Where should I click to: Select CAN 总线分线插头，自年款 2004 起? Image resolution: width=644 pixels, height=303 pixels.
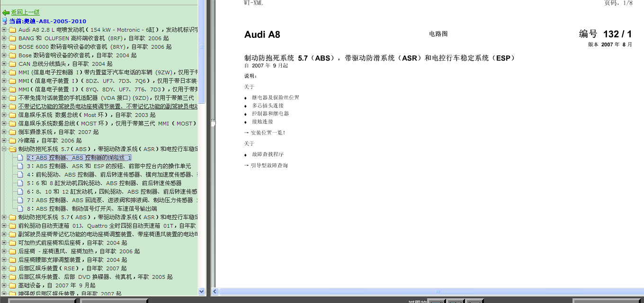click(x=65, y=64)
